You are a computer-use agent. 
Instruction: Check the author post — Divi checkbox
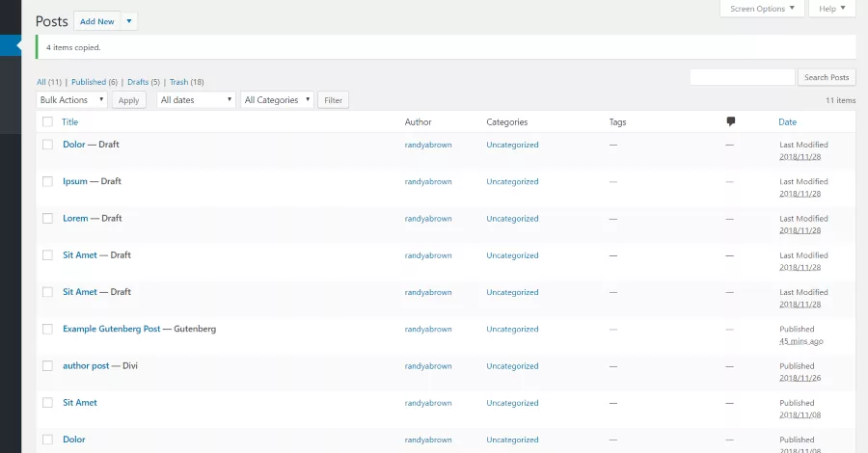point(47,366)
